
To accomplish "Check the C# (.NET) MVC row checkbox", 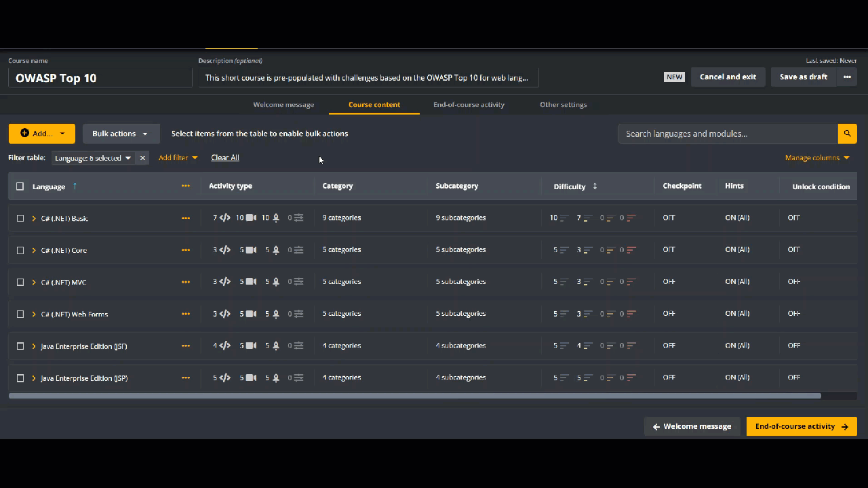I will (x=20, y=282).
